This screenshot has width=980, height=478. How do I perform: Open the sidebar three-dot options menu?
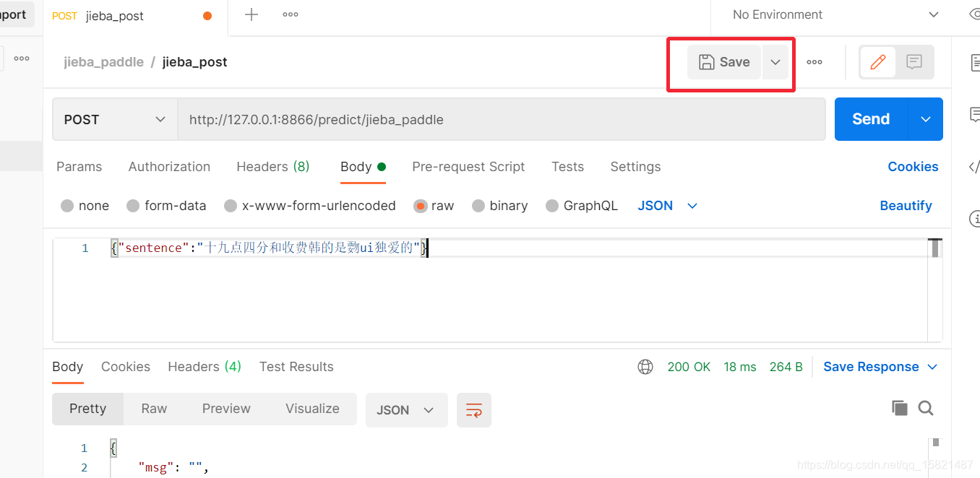[x=22, y=58]
